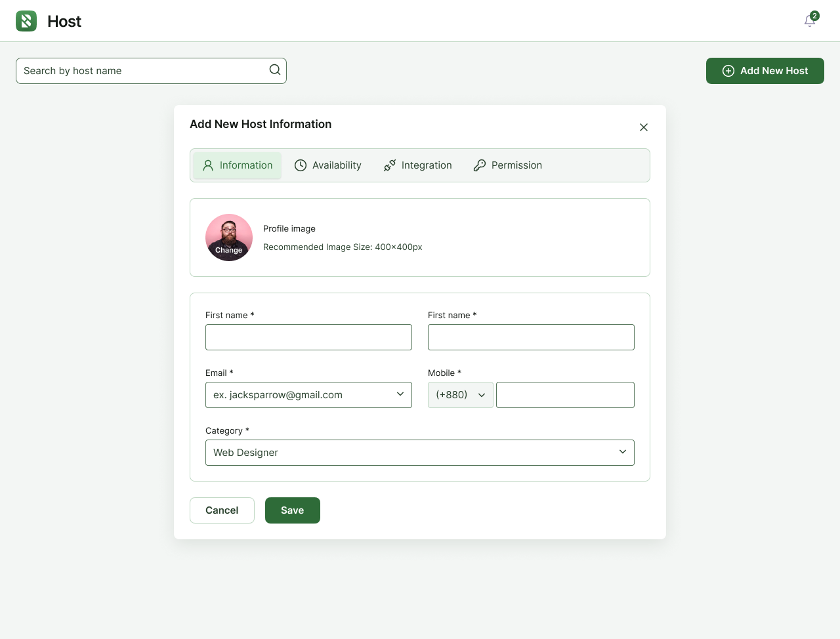
Task: Change the profile image avatar
Action: point(229,237)
